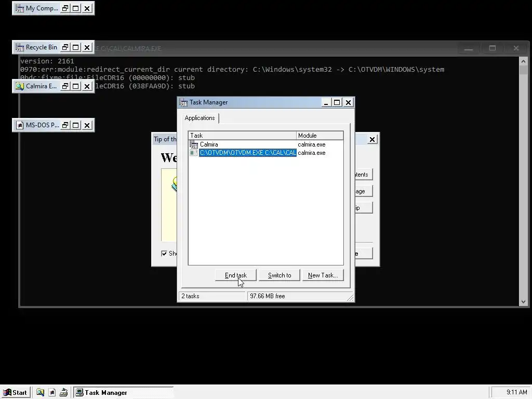532x399 pixels.
Task: Click the 9:11 AM clock
Action: 516,392
